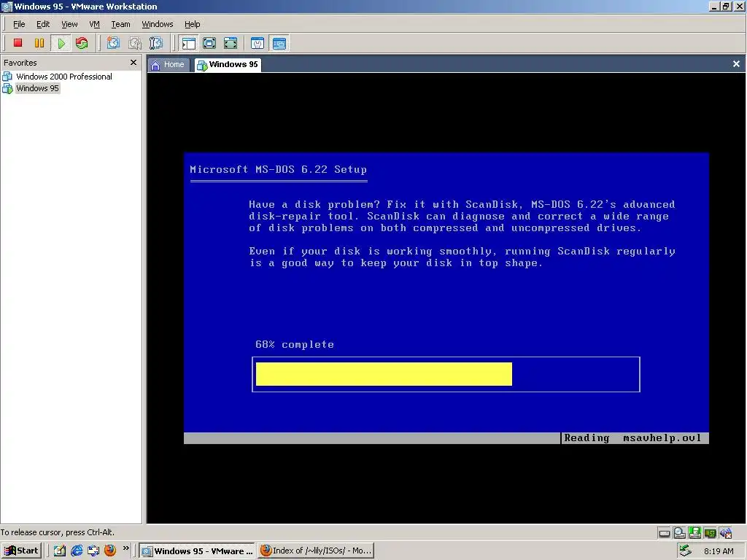
Task: Switch to quick switch mode icon
Action: (x=209, y=43)
